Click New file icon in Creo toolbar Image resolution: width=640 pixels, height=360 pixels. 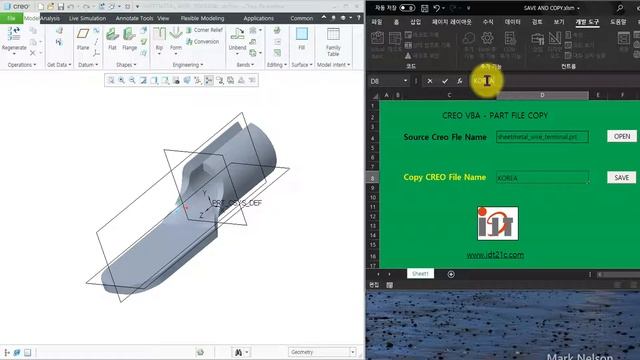41,7
